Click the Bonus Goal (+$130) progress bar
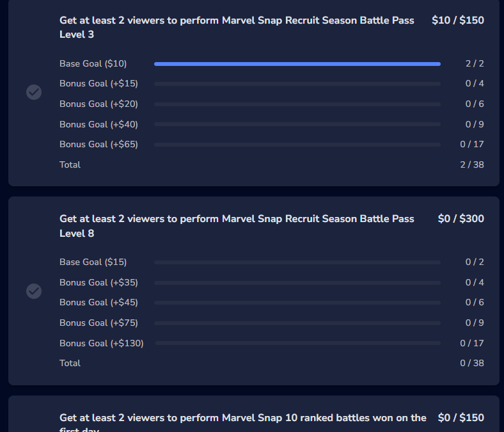 (298, 344)
